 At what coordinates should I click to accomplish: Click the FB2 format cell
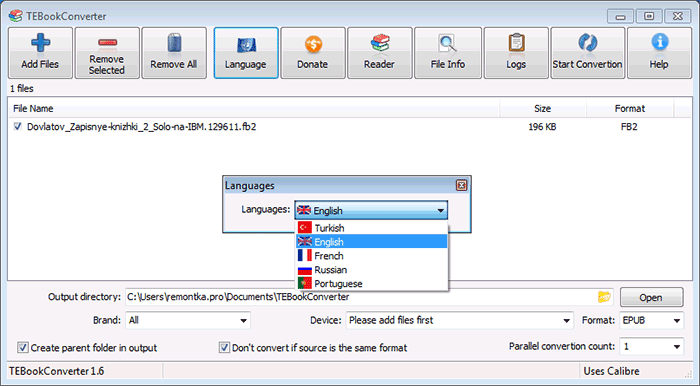pos(629,127)
